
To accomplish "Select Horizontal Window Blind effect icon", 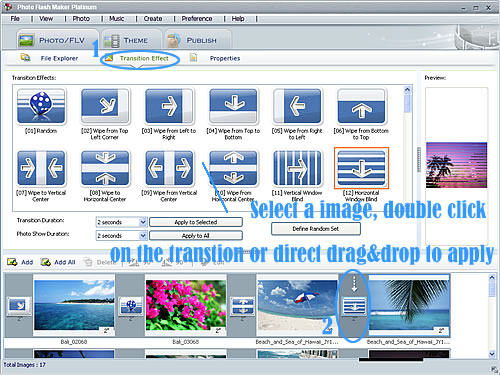I will (x=361, y=168).
